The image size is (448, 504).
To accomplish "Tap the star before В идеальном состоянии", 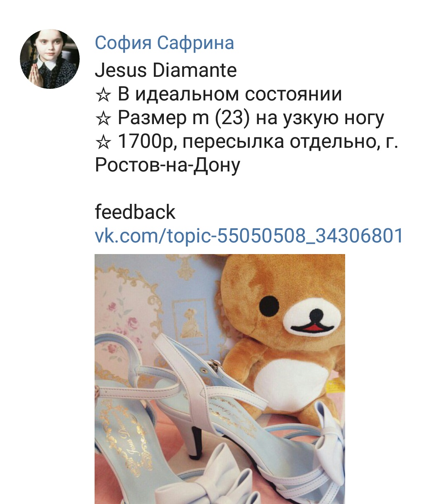I will [103, 95].
